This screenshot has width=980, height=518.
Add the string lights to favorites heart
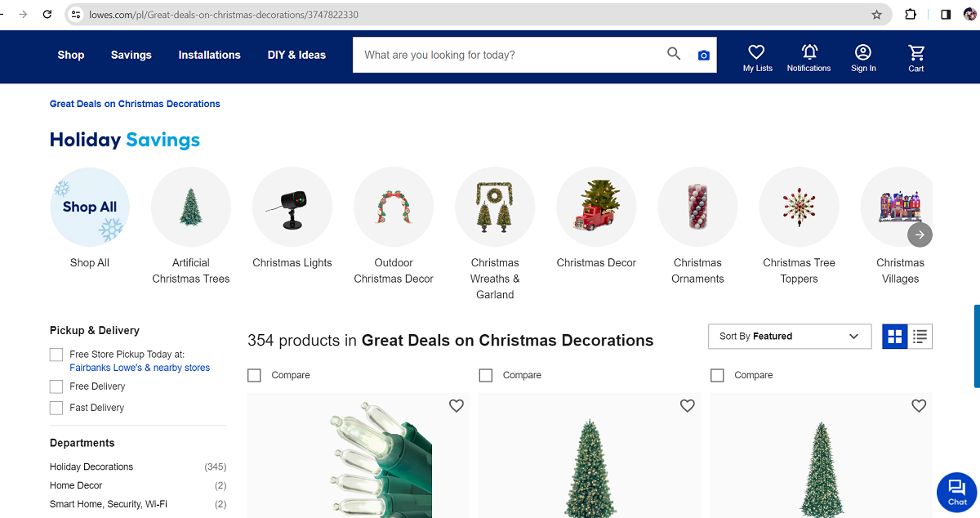[x=456, y=405]
